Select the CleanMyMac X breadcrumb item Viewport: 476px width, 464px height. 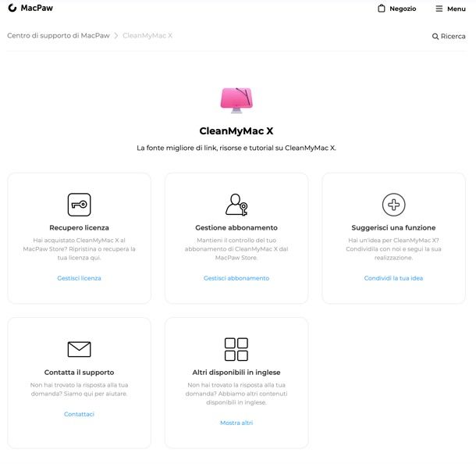[x=147, y=36]
